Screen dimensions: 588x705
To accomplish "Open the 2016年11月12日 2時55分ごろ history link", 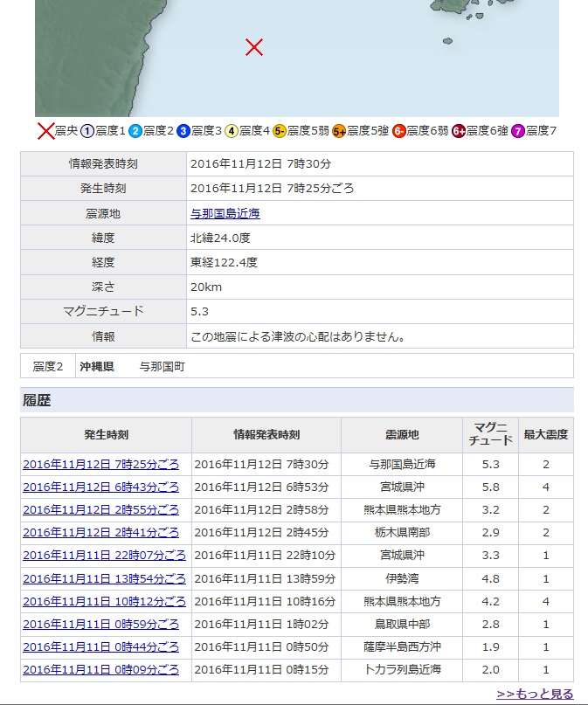I will point(100,509).
